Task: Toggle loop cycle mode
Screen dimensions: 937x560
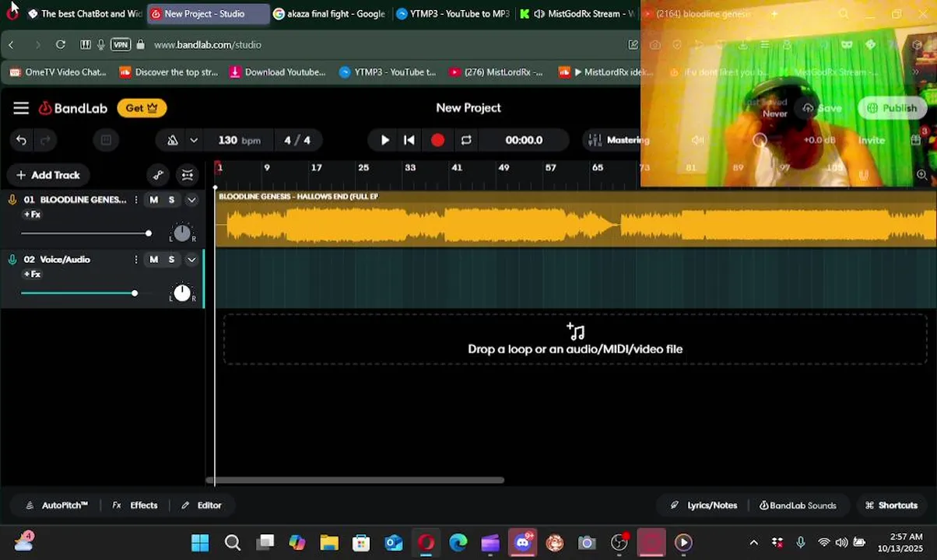Action: [x=466, y=140]
